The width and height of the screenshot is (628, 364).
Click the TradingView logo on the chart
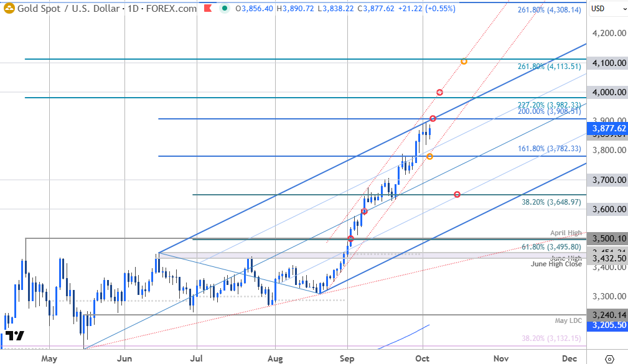(15, 336)
